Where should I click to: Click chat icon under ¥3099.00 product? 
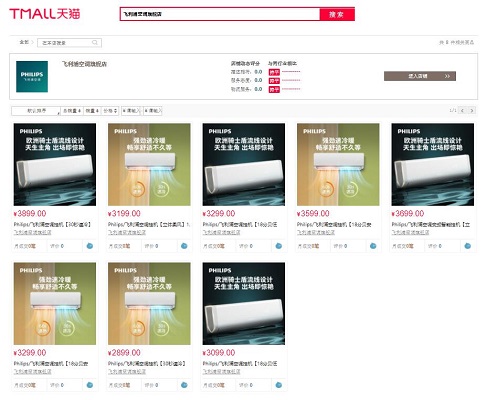point(279,385)
